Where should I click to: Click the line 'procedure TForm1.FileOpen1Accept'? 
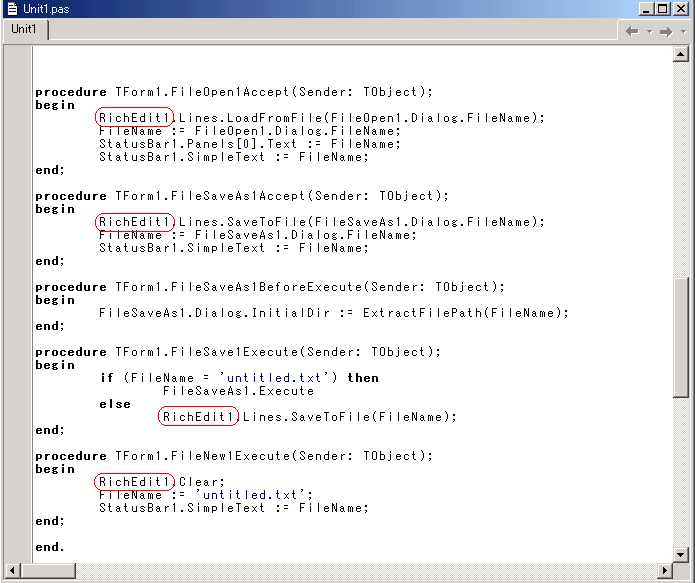click(234, 92)
